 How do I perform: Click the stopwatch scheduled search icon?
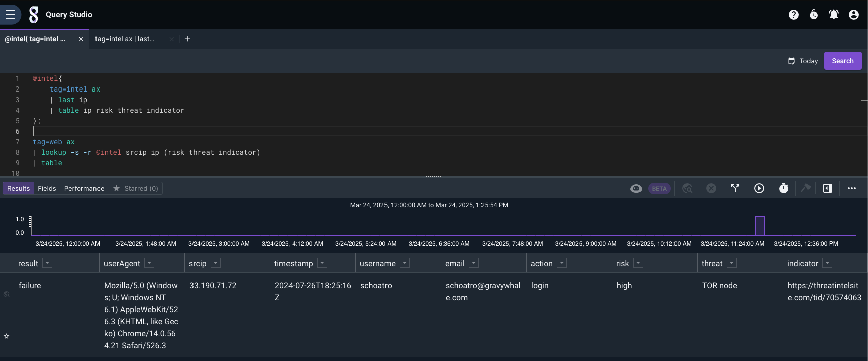[x=784, y=188]
